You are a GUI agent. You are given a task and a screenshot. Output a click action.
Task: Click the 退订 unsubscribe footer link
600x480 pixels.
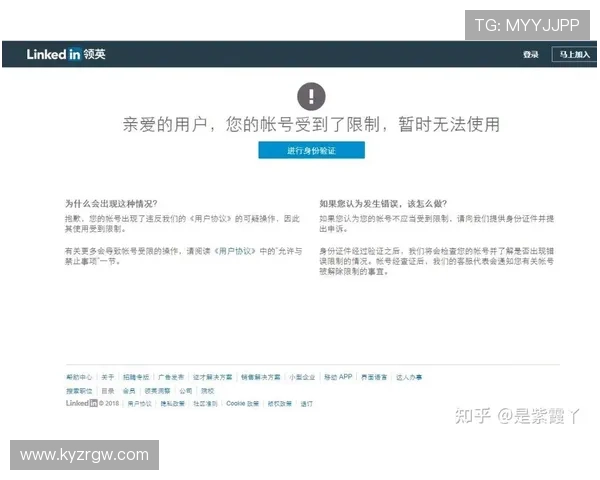307,404
